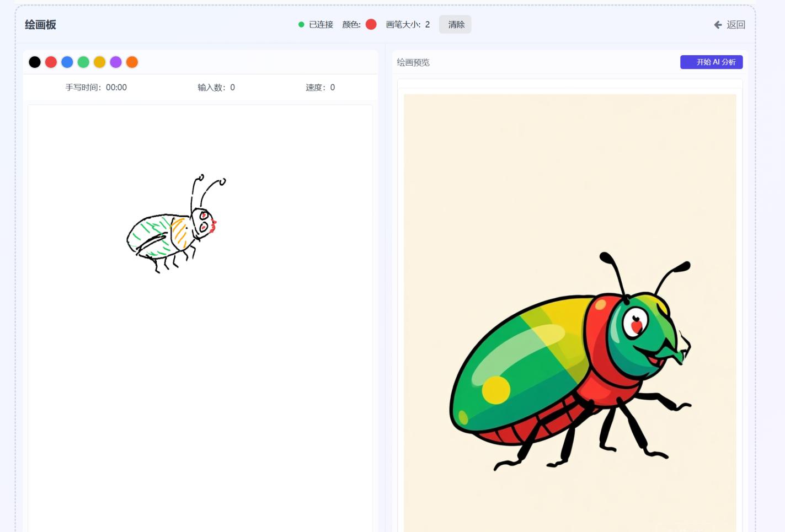Select the blue color swatch
The image size is (785, 532).
click(67, 62)
